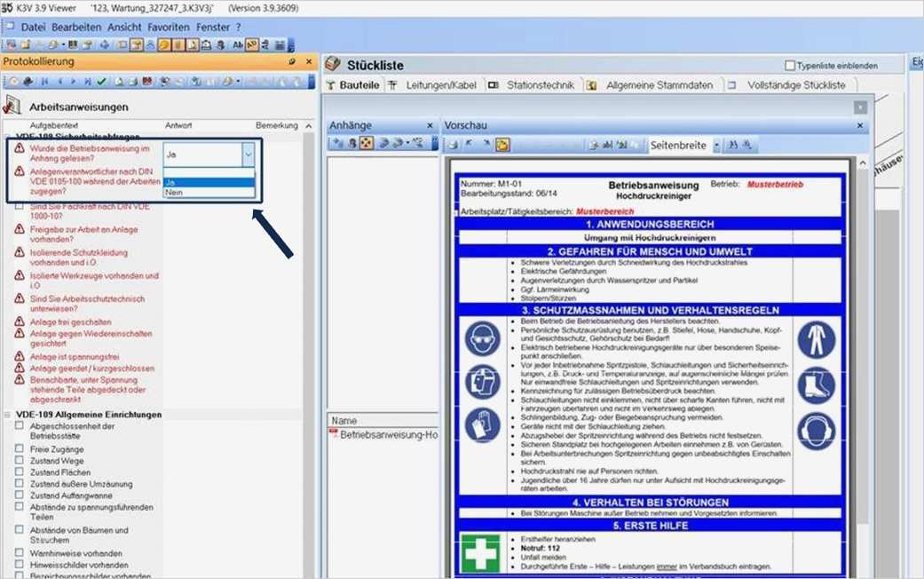Enable 'Typenliste einblenden' checkbox

coord(790,66)
